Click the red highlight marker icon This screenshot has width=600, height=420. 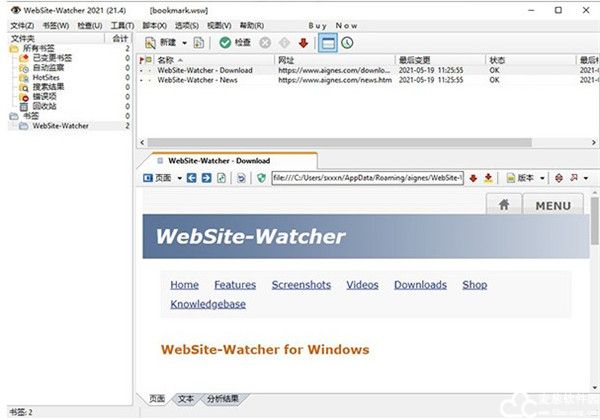574,178
